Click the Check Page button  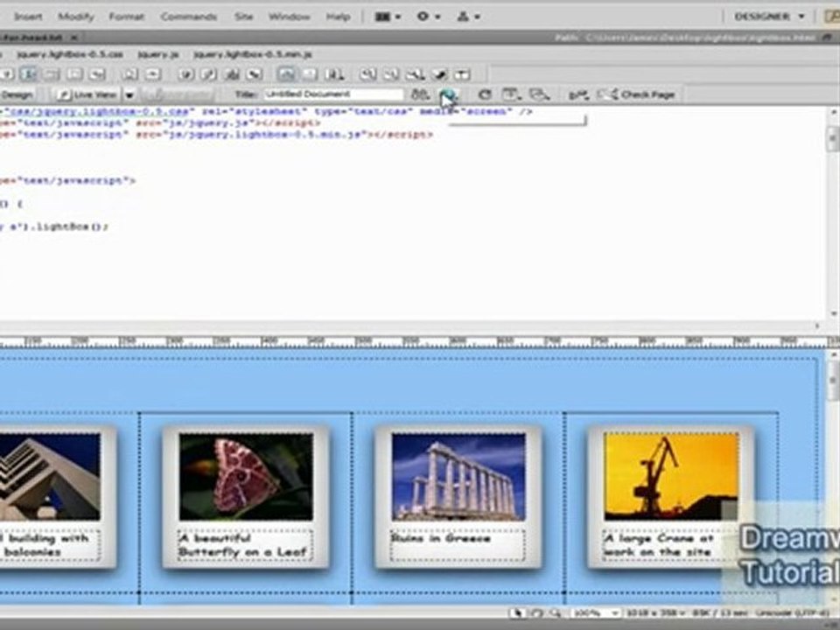[x=636, y=94]
